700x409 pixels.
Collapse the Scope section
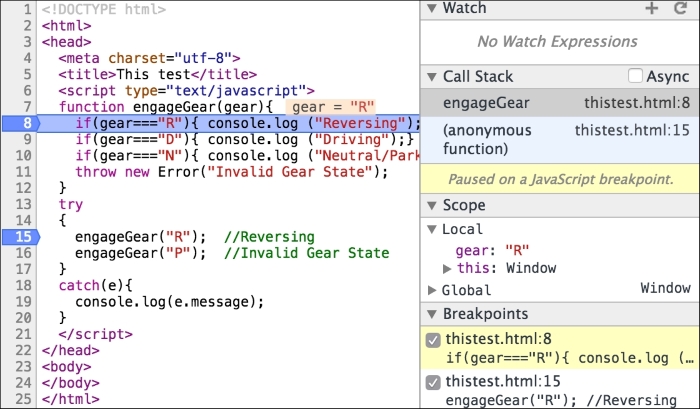[x=432, y=205]
